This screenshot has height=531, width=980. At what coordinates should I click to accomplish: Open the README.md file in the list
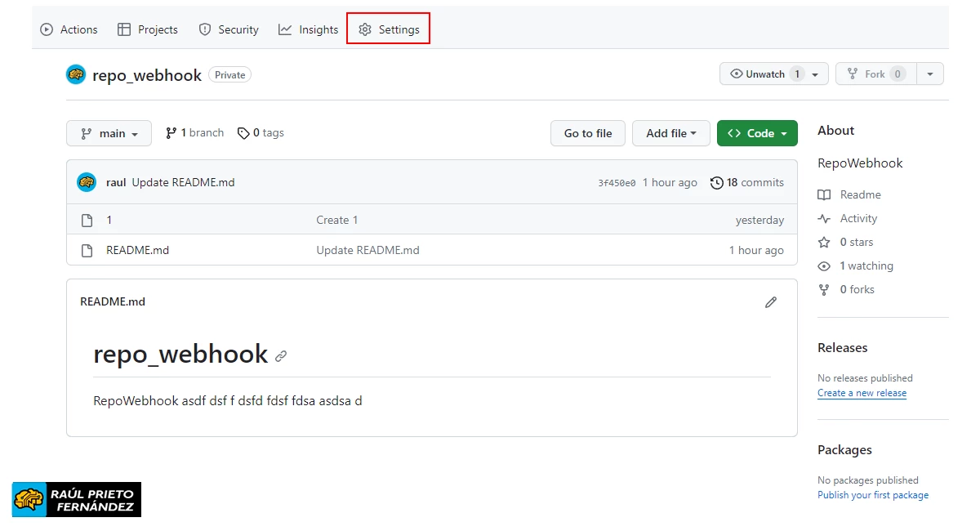pyautogui.click(x=137, y=250)
